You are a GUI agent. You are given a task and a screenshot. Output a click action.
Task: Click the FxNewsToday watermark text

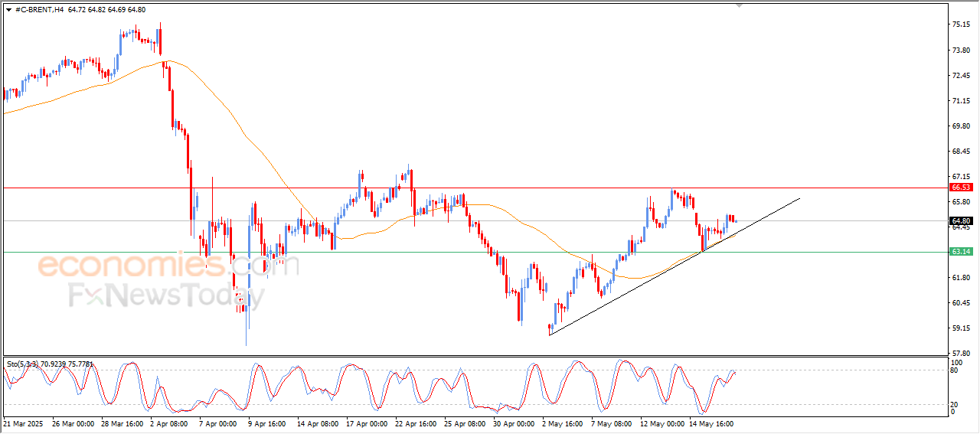point(166,295)
